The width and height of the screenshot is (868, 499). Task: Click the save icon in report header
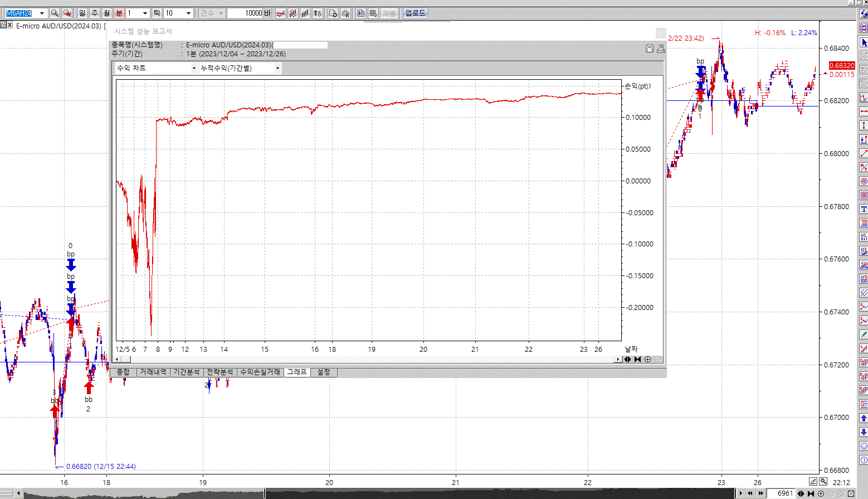click(649, 49)
